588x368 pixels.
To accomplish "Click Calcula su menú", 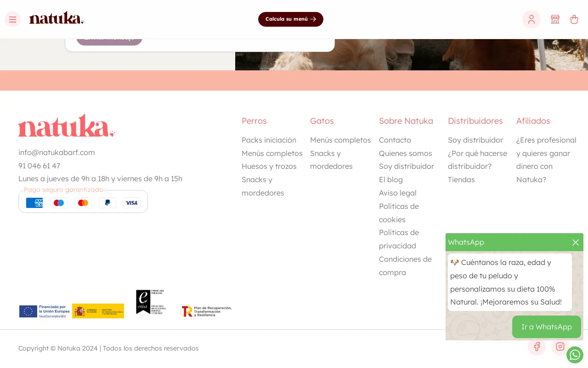I will (291, 19).
